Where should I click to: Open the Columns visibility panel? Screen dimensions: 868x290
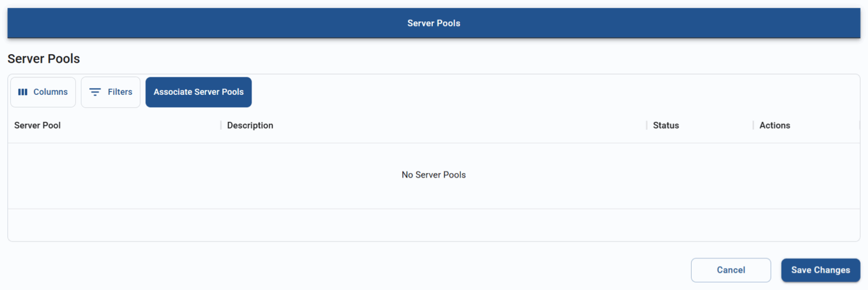pyautogui.click(x=43, y=92)
